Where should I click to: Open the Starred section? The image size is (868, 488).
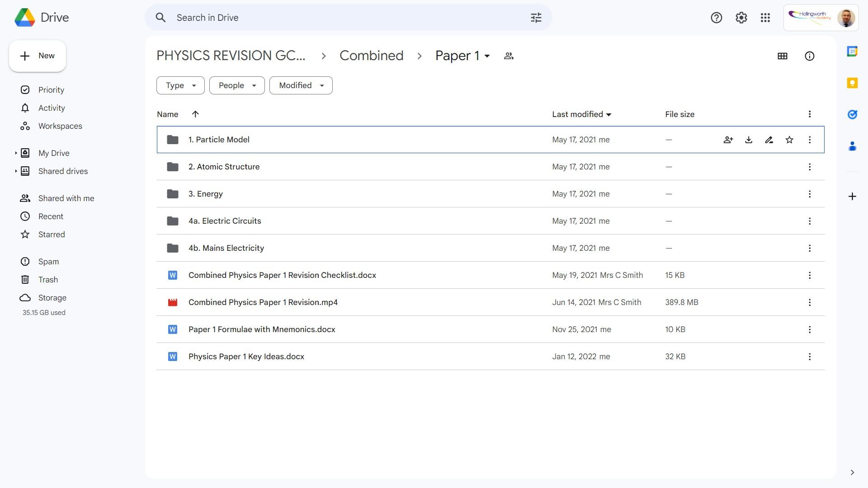(52, 235)
